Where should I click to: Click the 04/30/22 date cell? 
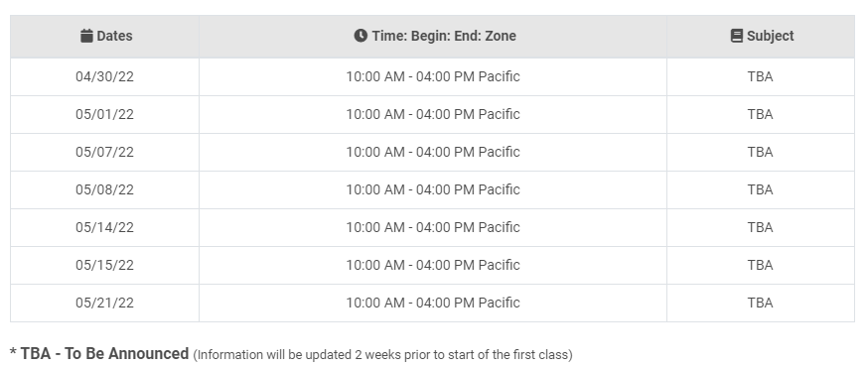click(x=104, y=76)
